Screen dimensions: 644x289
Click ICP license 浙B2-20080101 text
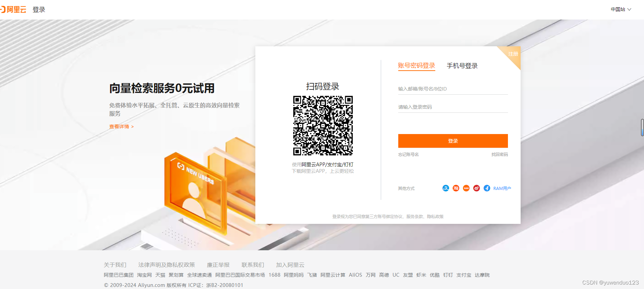[224, 285]
